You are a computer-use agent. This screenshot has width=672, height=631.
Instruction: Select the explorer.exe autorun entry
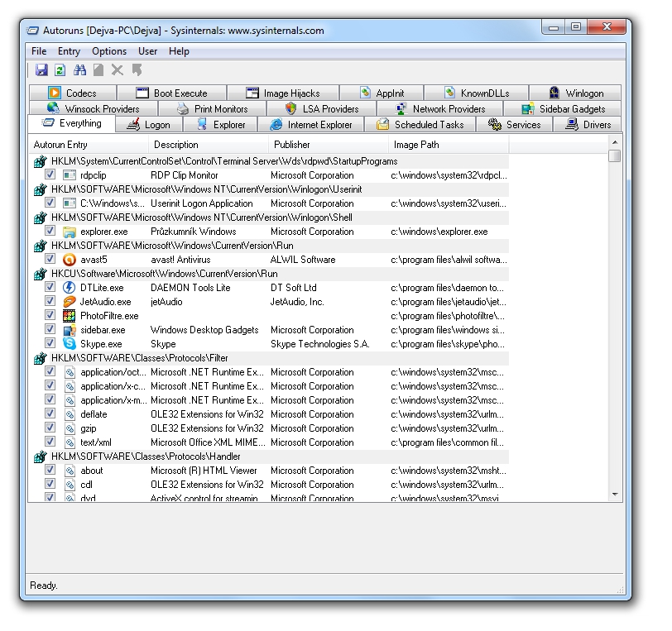tap(103, 232)
